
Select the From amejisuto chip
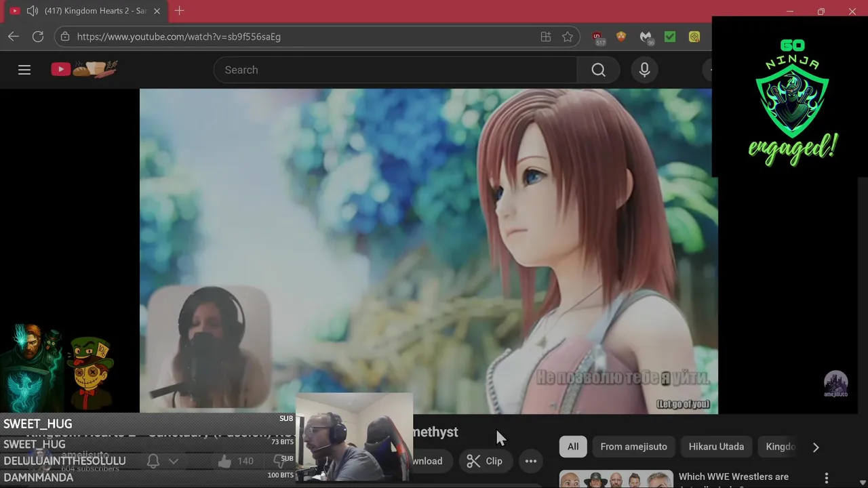[633, 447]
